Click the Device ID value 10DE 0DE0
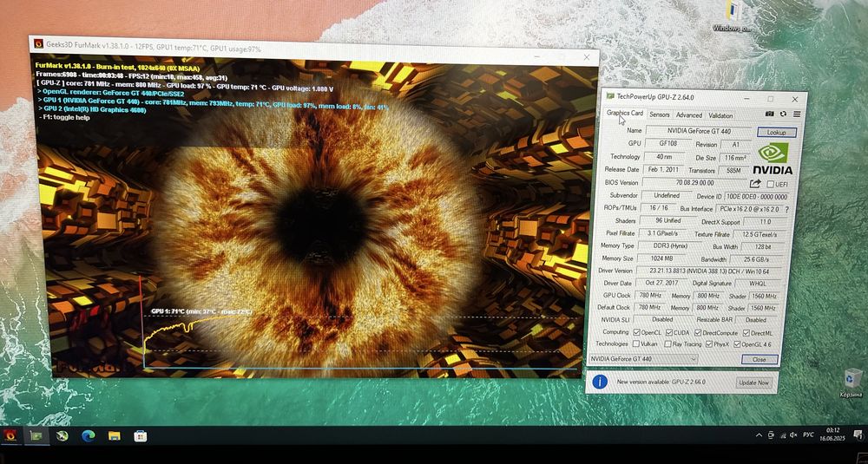The height and width of the screenshot is (464, 868). pos(757,197)
